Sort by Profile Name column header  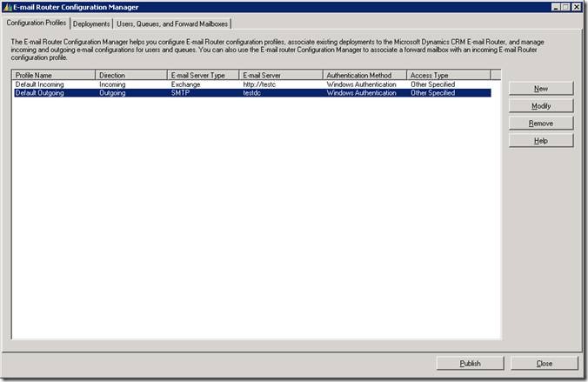pyautogui.click(x=53, y=76)
